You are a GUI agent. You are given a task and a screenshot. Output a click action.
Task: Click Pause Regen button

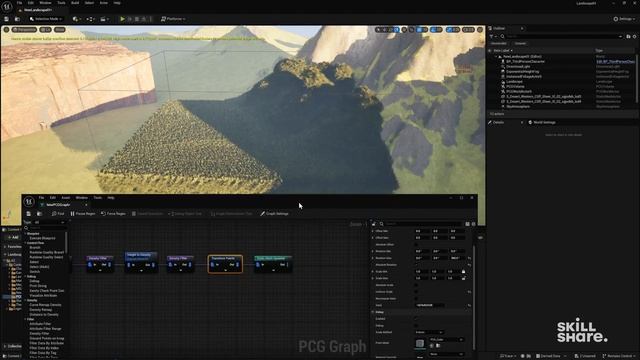point(83,213)
